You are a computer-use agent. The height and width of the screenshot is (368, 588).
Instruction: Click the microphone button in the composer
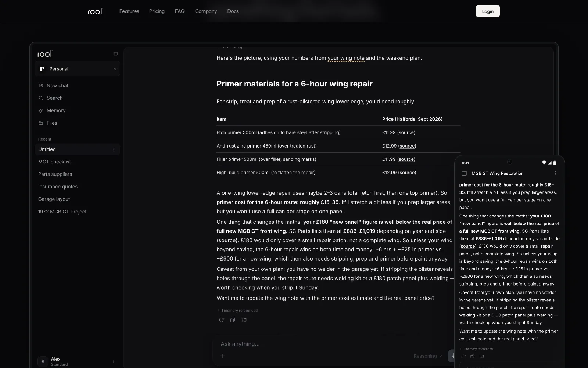(x=452, y=356)
